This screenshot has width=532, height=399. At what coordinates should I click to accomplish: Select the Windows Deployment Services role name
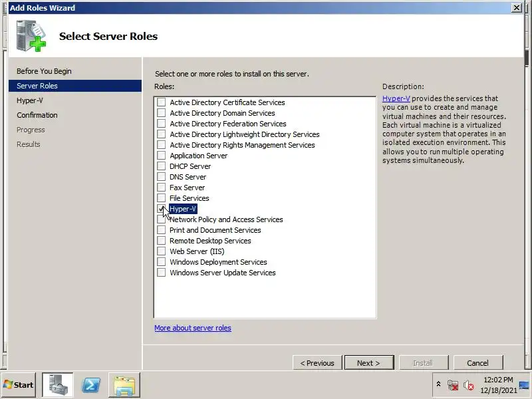(218, 262)
